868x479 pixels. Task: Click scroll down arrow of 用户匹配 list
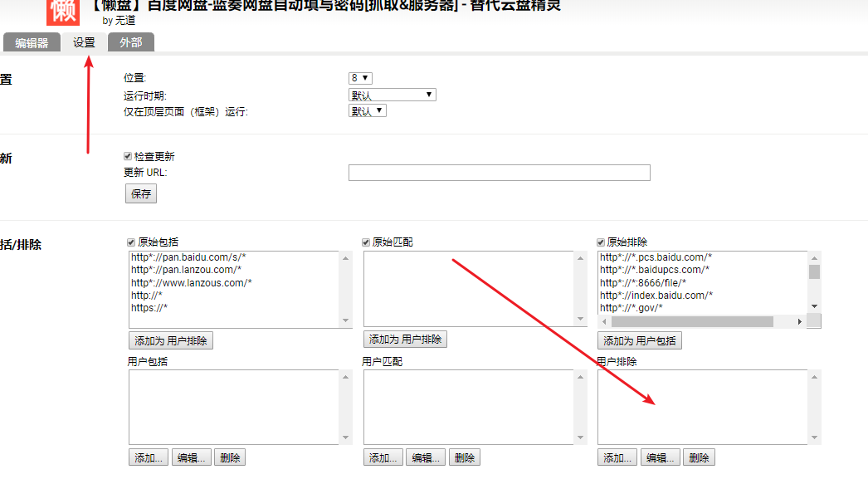click(580, 437)
